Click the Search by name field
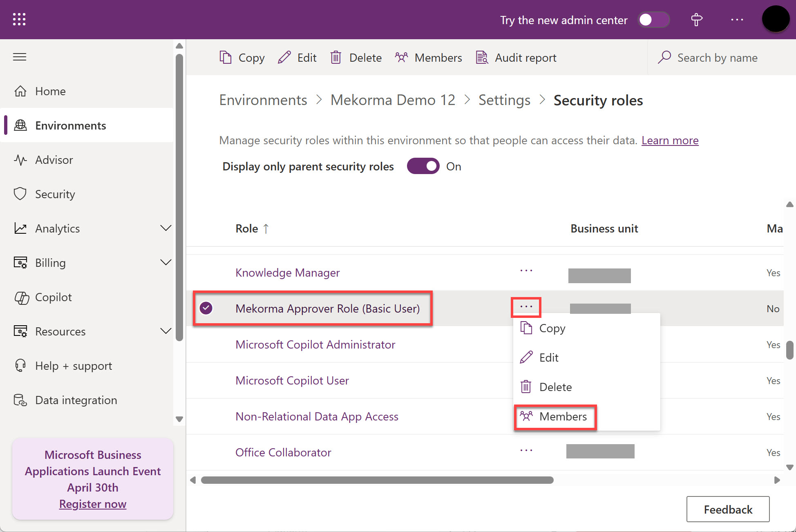The image size is (796, 532). (717, 58)
